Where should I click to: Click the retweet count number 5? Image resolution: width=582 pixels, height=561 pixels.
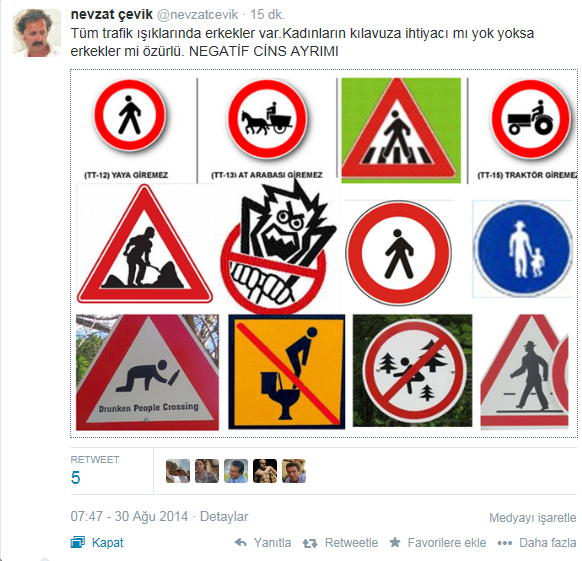tap(75, 477)
